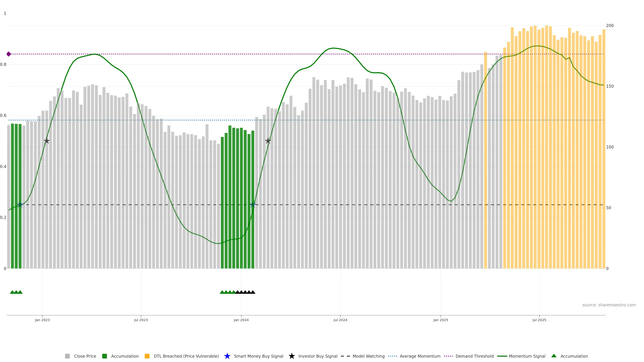Click the purple diamond Demand Threshold marker
644x362 pixels.
coord(9,54)
